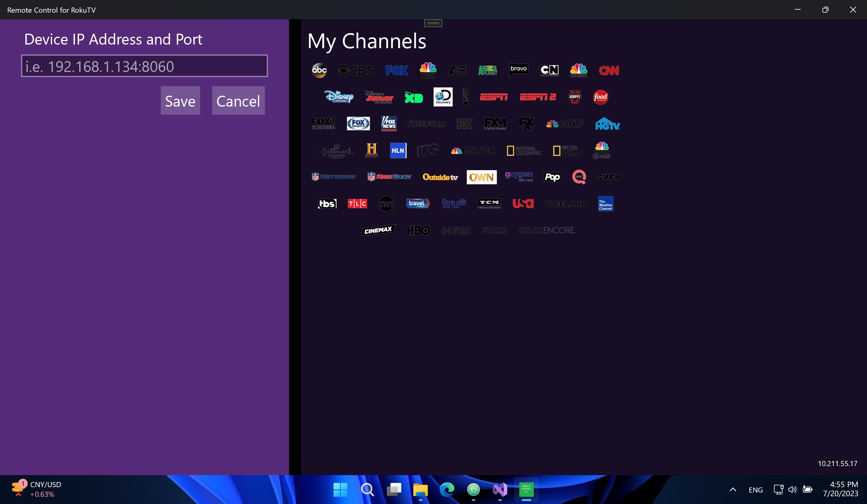The height and width of the screenshot is (504, 867).
Task: Launch the TLC channel
Action: coord(357,203)
